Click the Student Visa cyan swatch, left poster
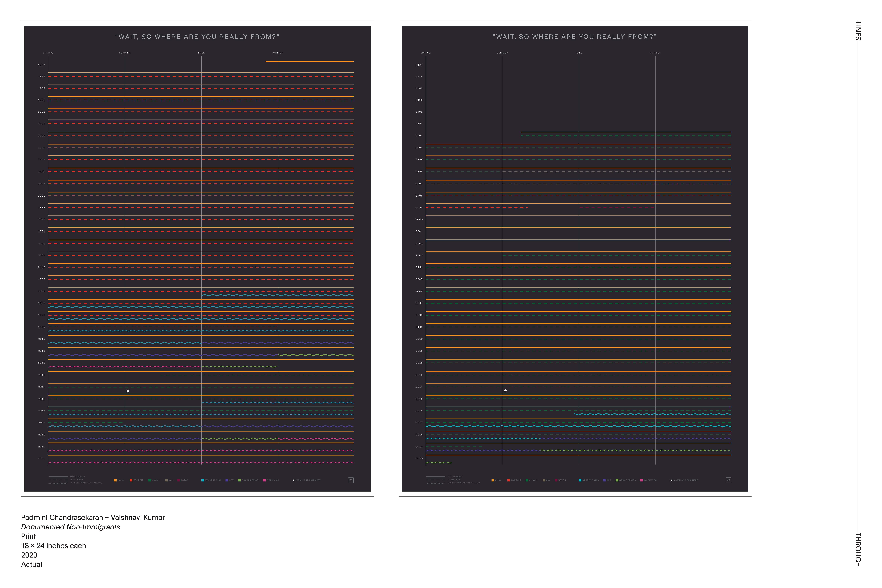882x588 pixels. (x=203, y=480)
